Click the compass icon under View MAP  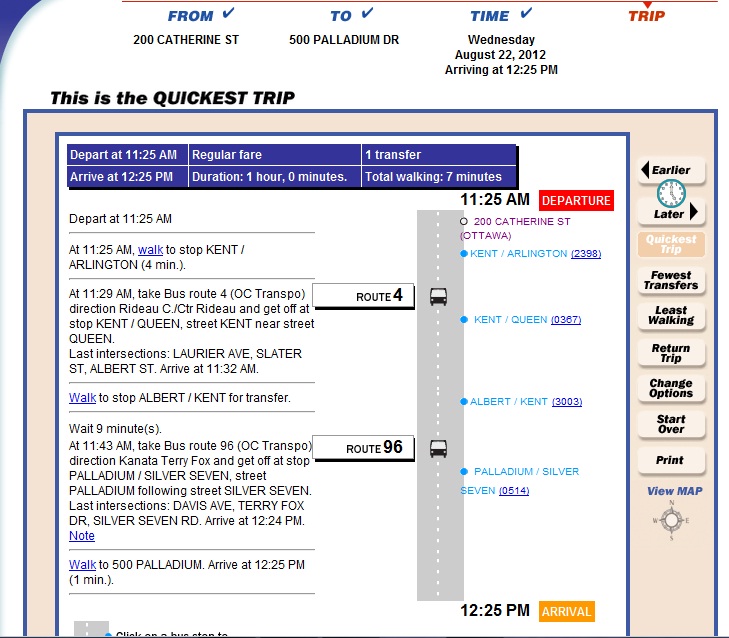point(671,521)
